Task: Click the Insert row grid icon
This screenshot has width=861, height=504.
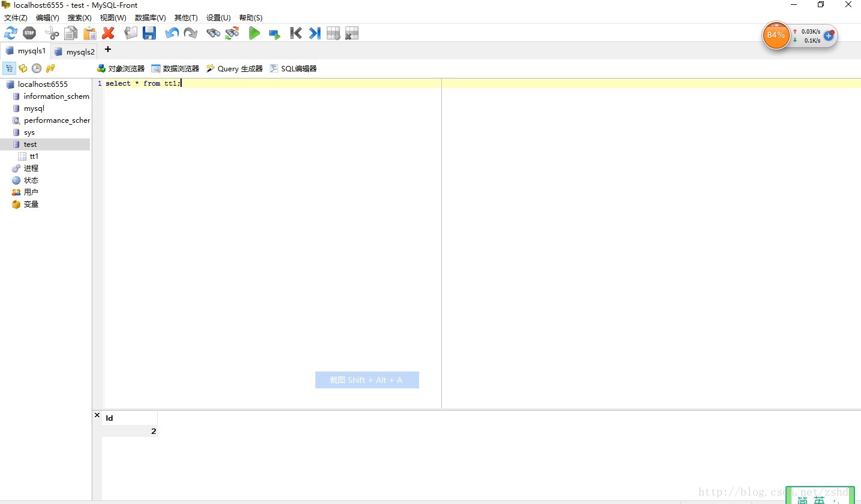Action: pos(333,33)
